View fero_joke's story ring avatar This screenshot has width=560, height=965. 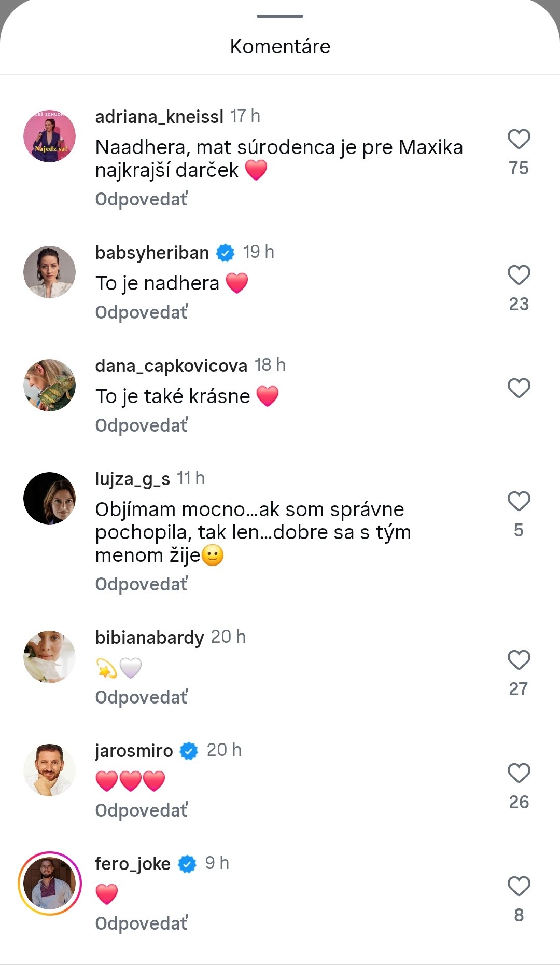(x=49, y=883)
